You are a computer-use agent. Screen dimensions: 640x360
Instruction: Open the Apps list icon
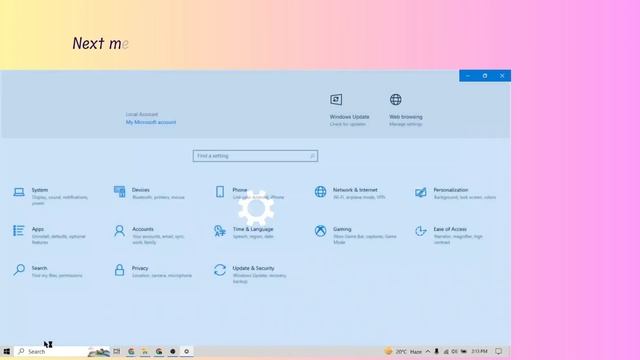pyautogui.click(x=19, y=231)
